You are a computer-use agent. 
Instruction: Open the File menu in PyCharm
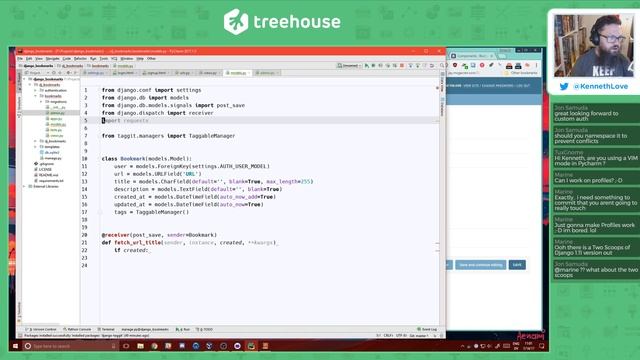[x=20, y=59]
